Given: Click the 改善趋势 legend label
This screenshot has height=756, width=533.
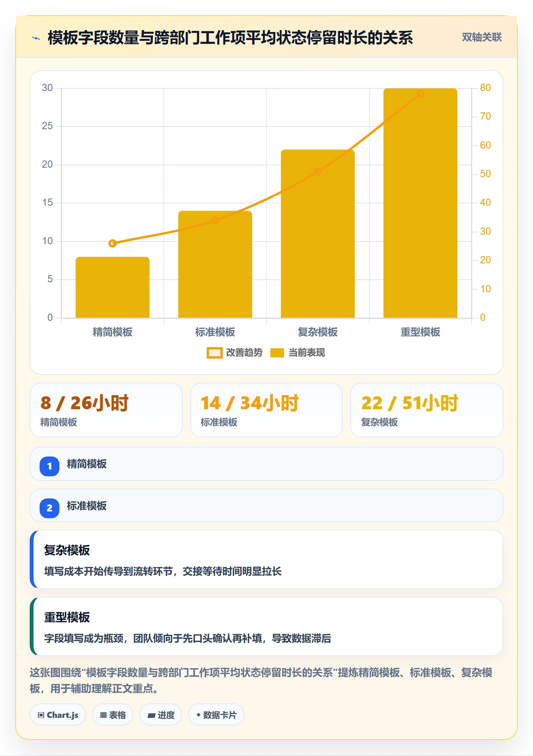Looking at the screenshot, I should [244, 353].
